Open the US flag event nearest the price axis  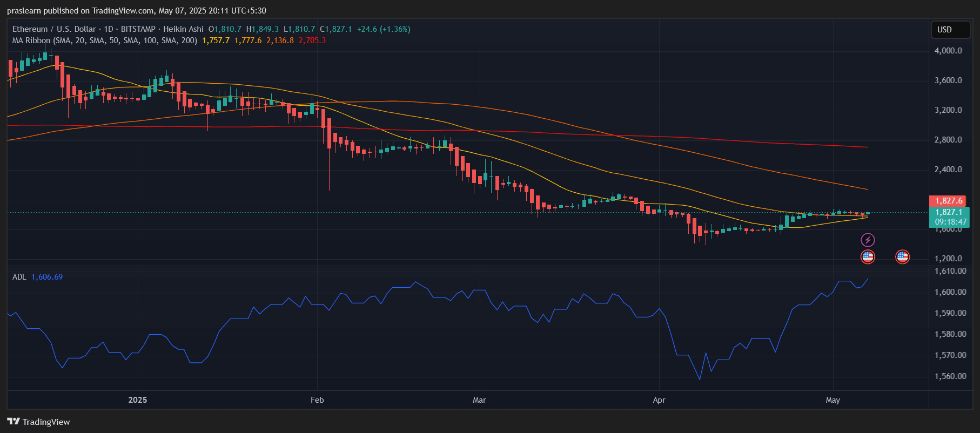(x=902, y=257)
